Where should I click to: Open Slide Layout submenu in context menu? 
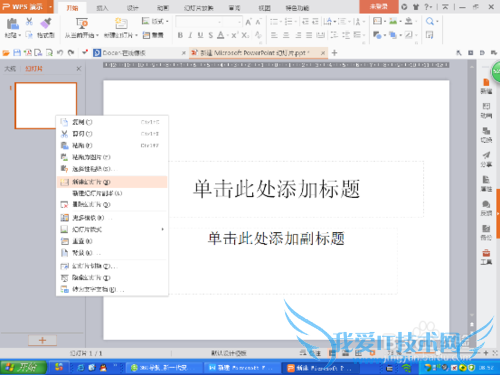(x=112, y=229)
